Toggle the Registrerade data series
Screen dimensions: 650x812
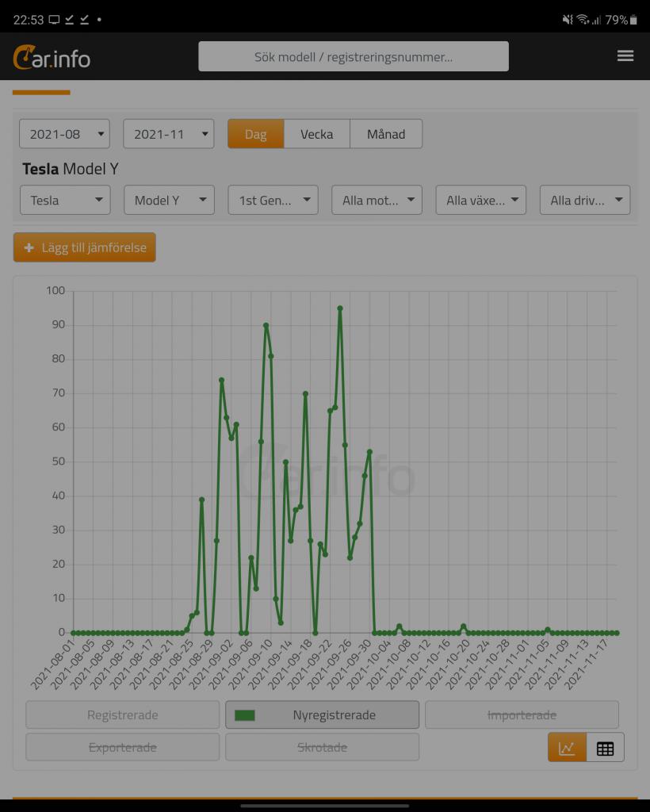123,714
